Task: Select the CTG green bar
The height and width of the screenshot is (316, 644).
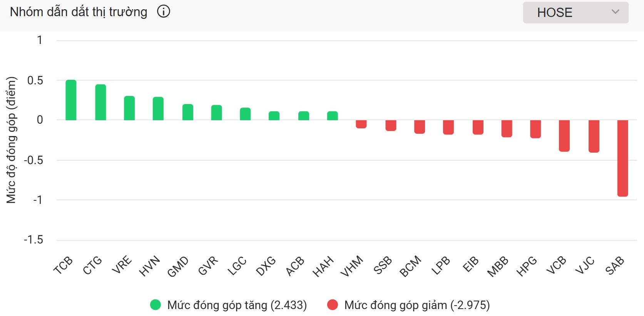Action: 100,103
